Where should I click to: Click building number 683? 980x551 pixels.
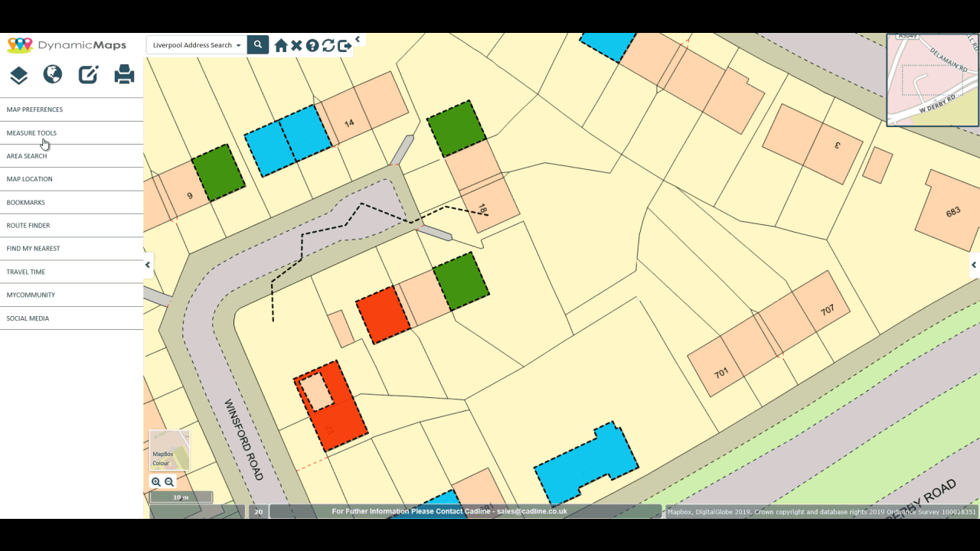[952, 212]
